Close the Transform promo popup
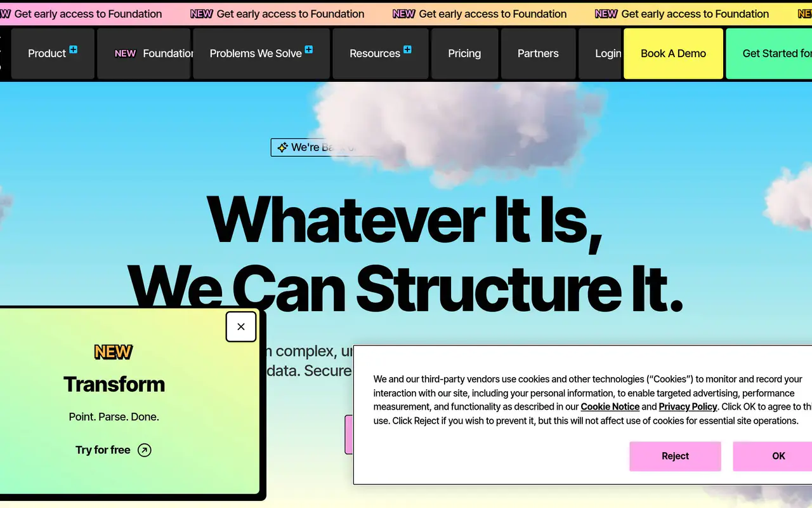 tap(241, 326)
